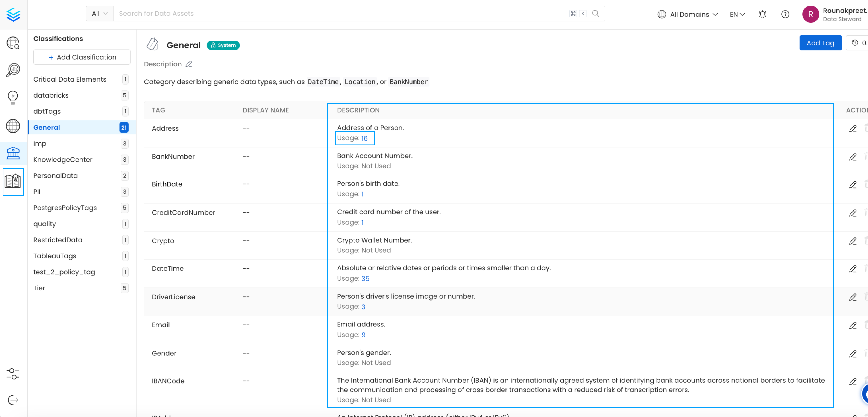Viewport: 868px width, 417px height.
Task: Select the PII classification
Action: (x=37, y=192)
